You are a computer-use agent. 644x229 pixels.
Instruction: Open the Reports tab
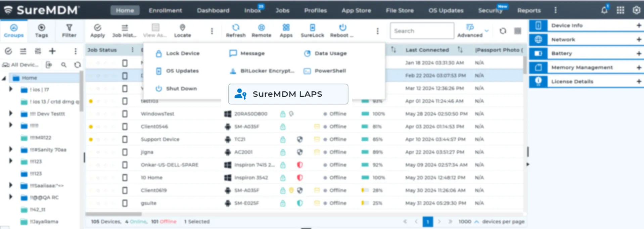point(529,10)
